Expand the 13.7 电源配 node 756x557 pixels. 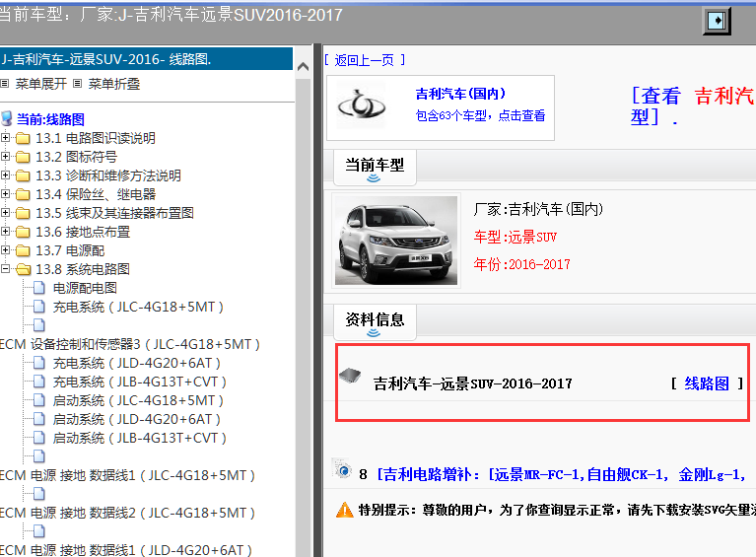click(x=5, y=250)
